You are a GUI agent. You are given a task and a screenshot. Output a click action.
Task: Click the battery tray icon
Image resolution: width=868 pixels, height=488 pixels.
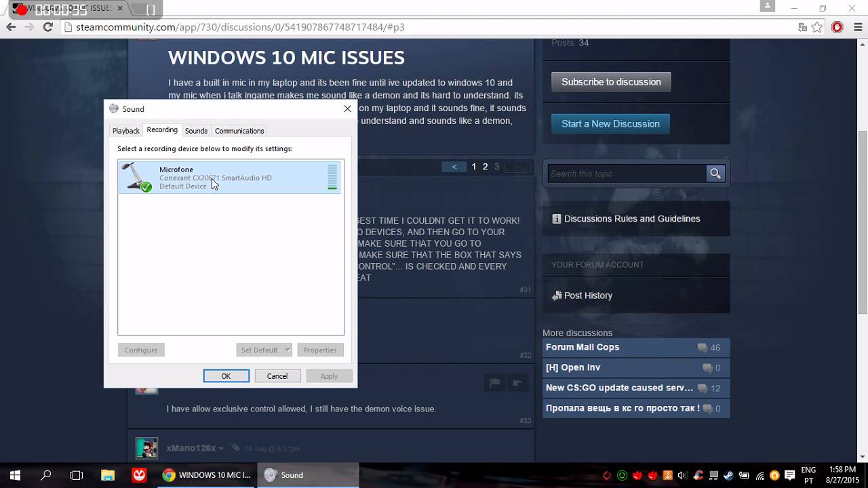744,475
